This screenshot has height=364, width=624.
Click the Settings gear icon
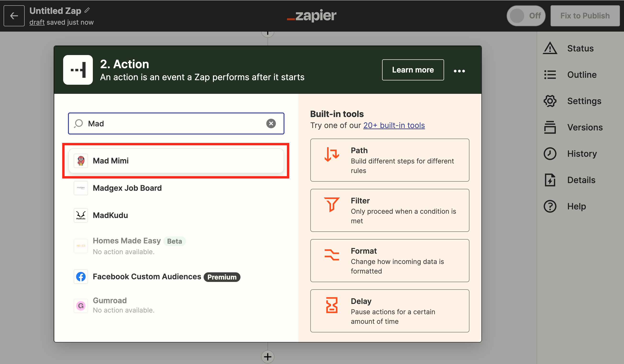pyautogui.click(x=550, y=101)
